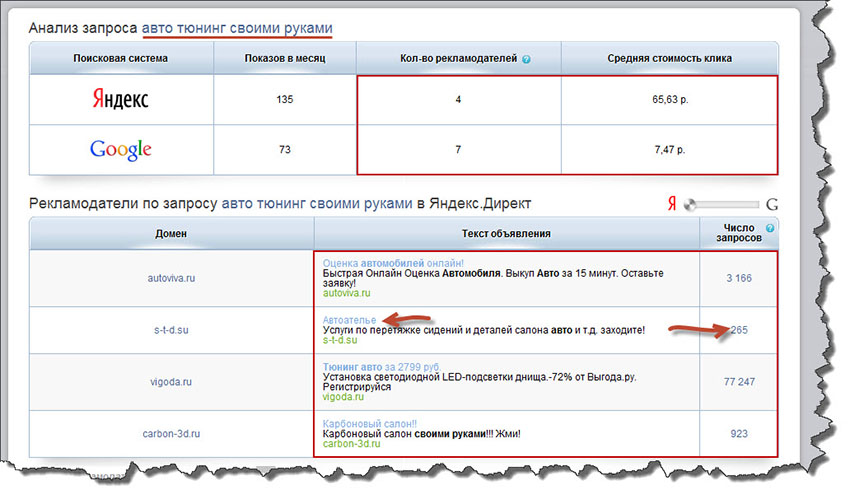
Task: Click column header Домен
Action: tap(171, 234)
